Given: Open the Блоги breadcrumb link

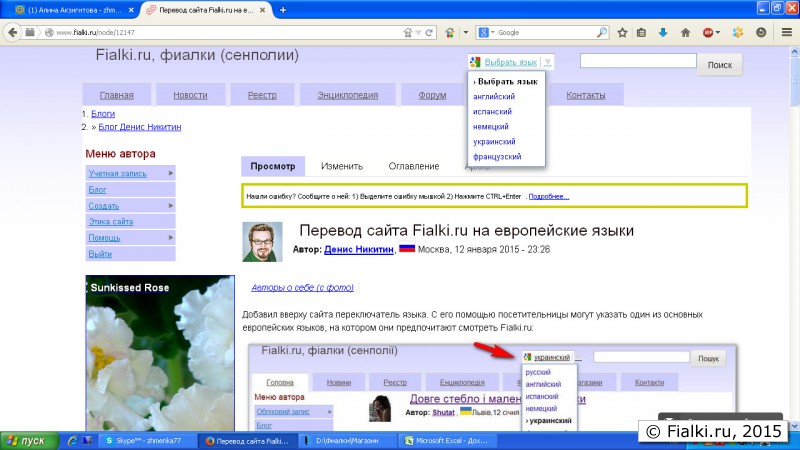Looking at the screenshot, I should [x=103, y=114].
